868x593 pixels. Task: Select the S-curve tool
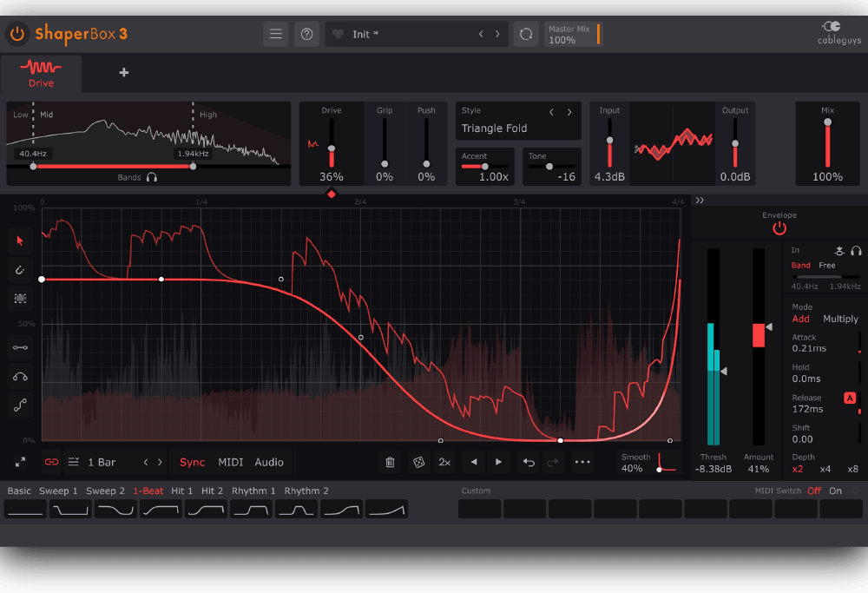click(x=21, y=405)
